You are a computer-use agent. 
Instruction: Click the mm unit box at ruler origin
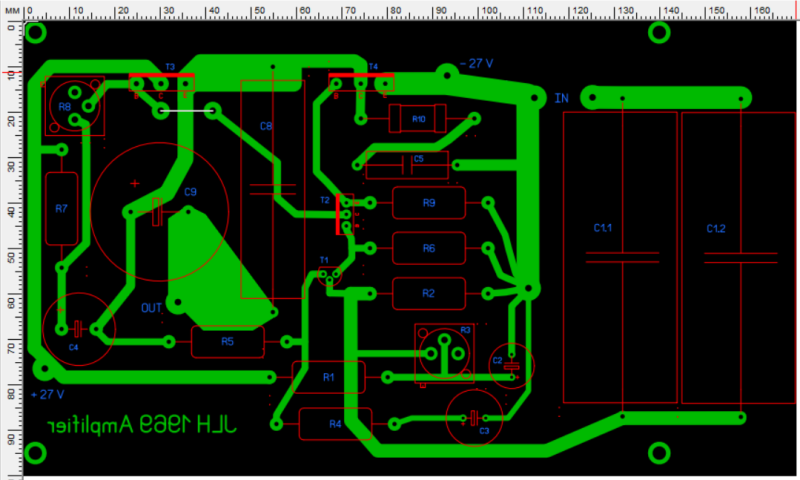[x=12, y=10]
